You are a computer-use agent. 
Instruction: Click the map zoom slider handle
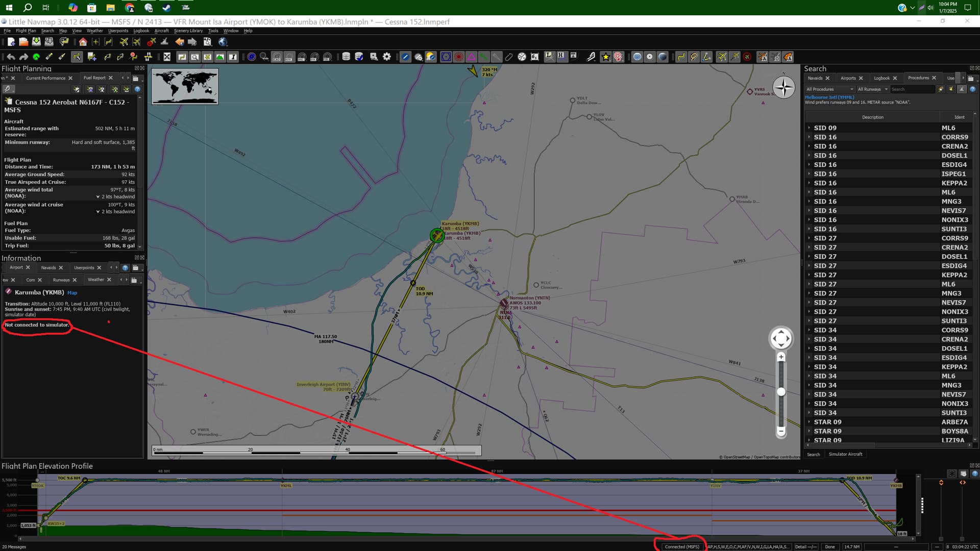click(781, 391)
